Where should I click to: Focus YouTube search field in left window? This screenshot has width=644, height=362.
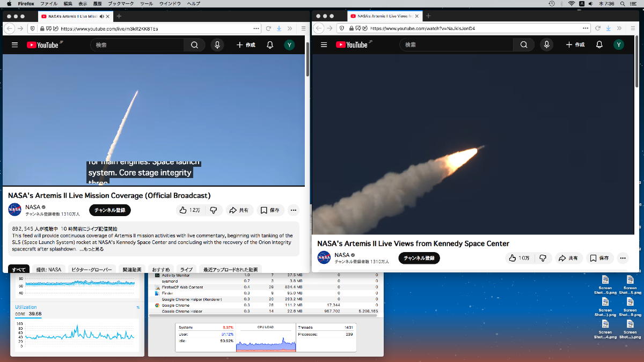pos(137,45)
